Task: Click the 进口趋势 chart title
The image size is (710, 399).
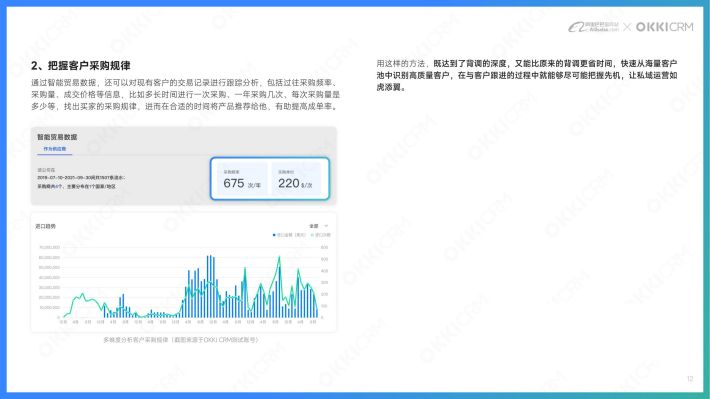Action: (x=46, y=226)
